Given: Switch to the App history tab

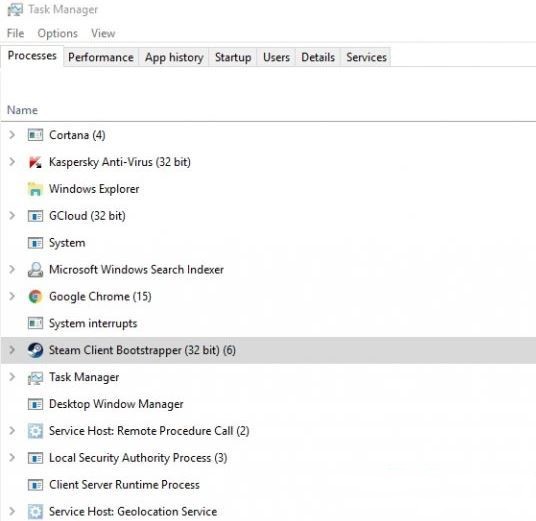Looking at the screenshot, I should [174, 57].
